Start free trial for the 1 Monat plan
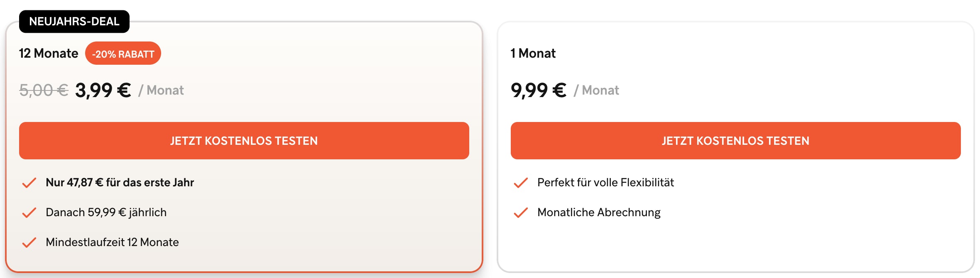This screenshot has width=980, height=278. (735, 141)
